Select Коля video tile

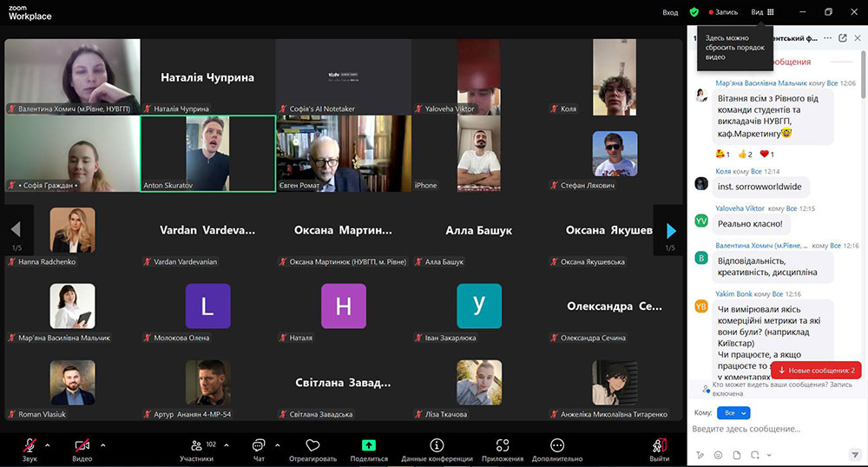tap(615, 77)
